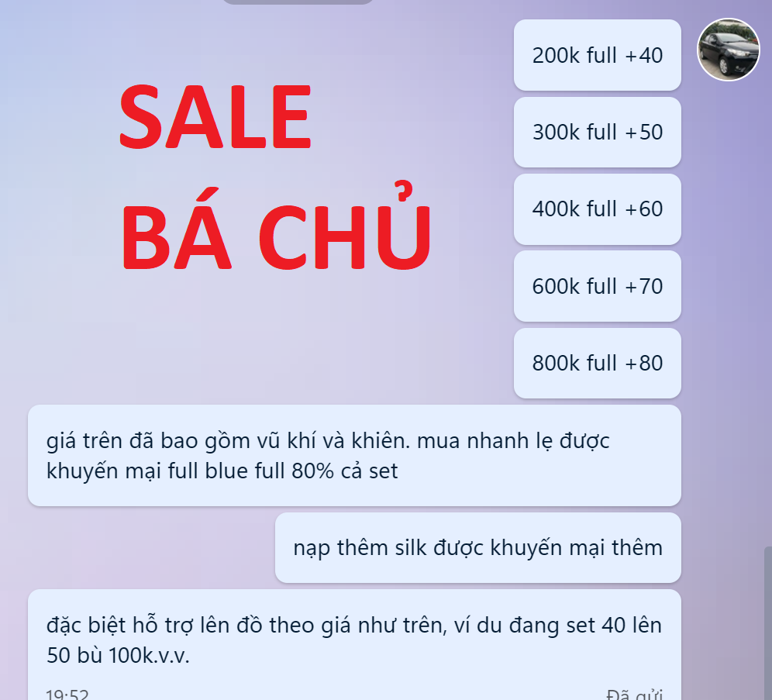
Task: Click "50 bù 100k.v.v." text line
Action: click(x=118, y=655)
